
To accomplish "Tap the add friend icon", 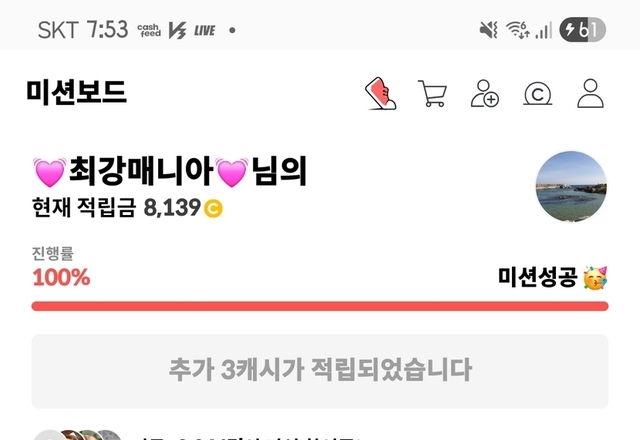I will coord(485,93).
